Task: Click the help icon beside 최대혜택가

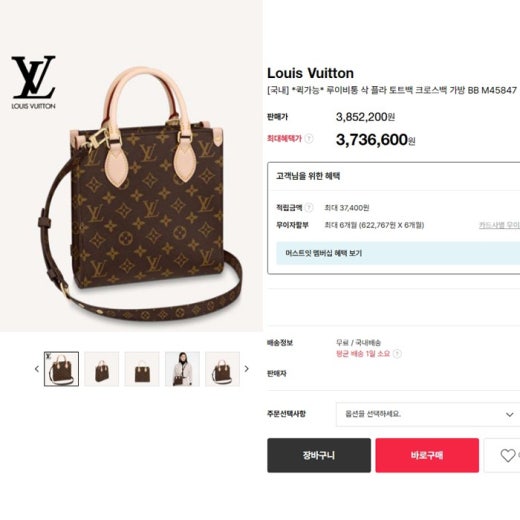Action: point(309,138)
